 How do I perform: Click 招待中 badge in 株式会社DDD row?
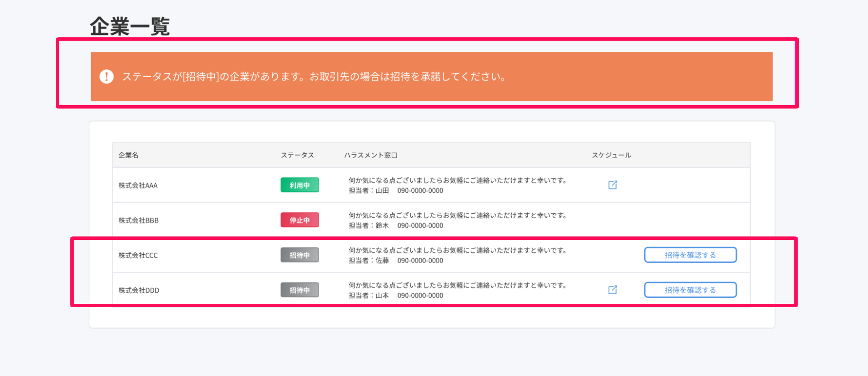click(x=300, y=290)
